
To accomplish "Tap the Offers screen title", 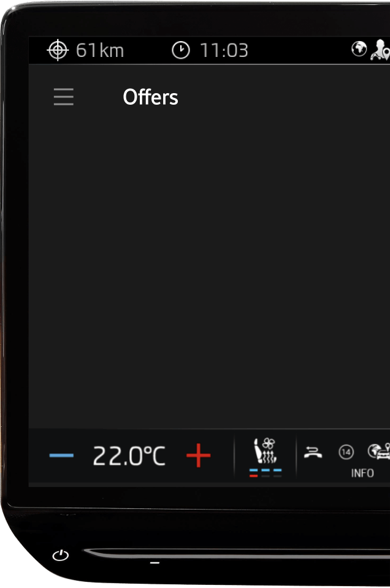I will tap(150, 97).
